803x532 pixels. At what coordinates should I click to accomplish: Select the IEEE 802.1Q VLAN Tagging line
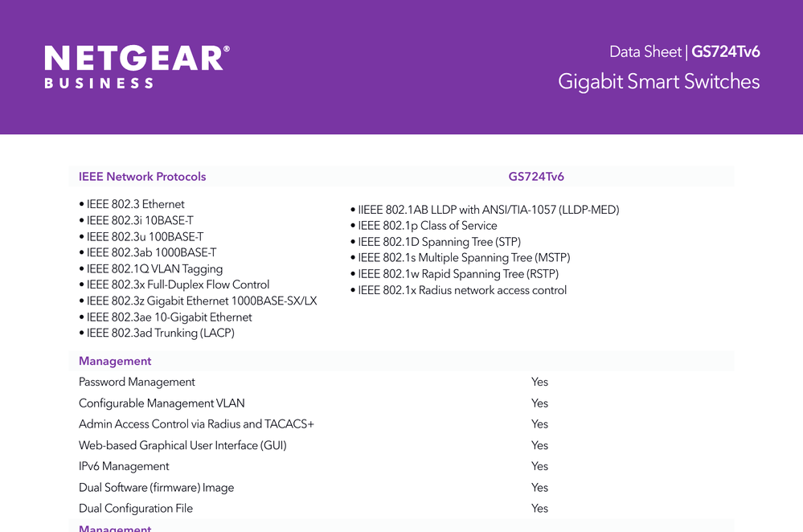154,268
